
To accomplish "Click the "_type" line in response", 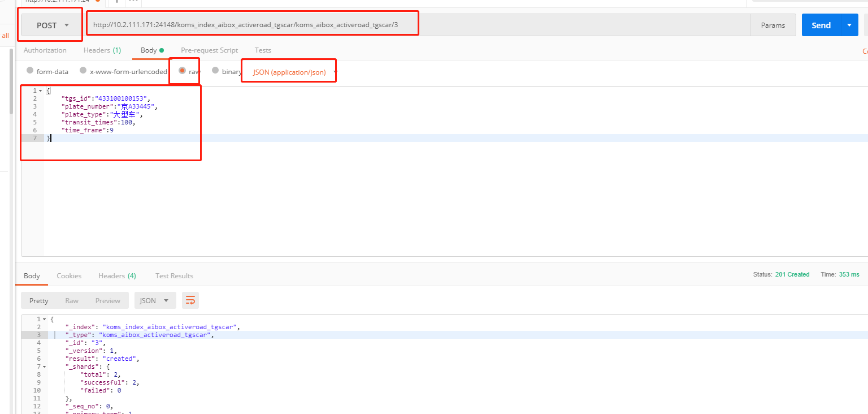I will pos(140,335).
